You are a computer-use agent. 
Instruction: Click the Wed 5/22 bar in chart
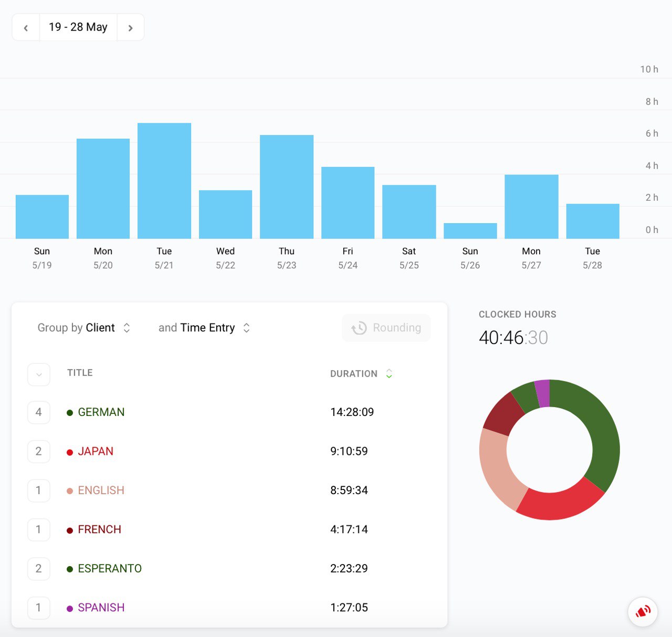[225, 214]
